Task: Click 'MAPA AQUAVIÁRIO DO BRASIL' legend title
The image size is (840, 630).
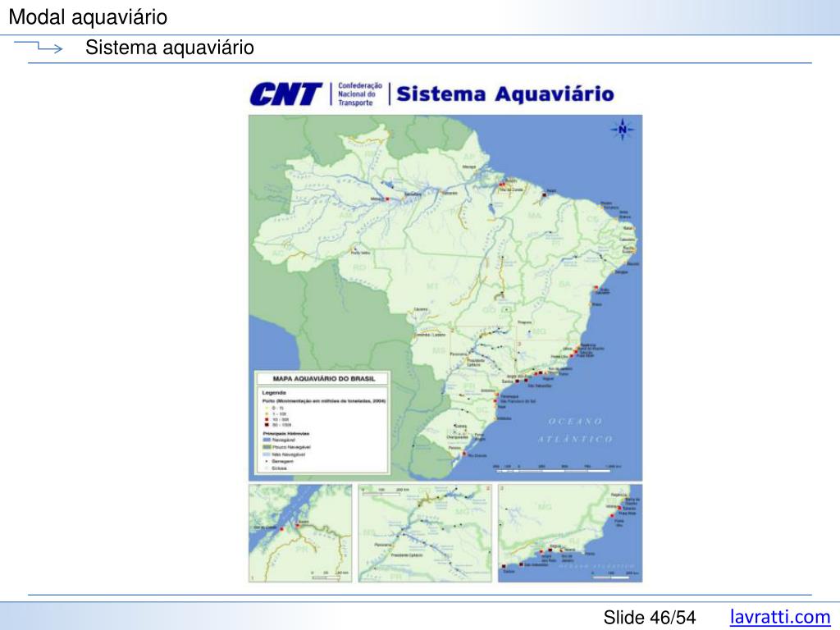Action: [323, 379]
